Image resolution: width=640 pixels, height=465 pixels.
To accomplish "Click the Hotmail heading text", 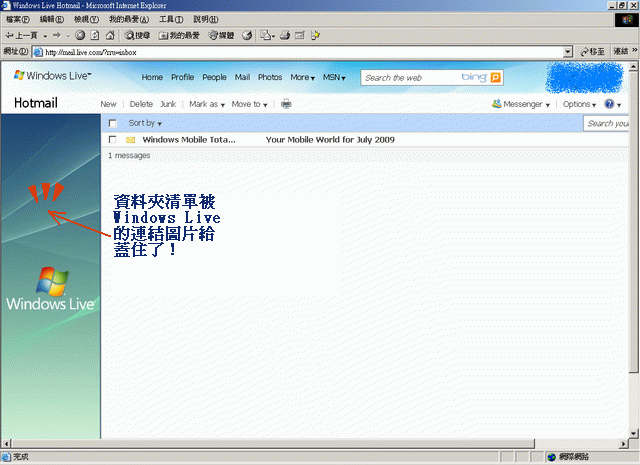I will pos(36,103).
